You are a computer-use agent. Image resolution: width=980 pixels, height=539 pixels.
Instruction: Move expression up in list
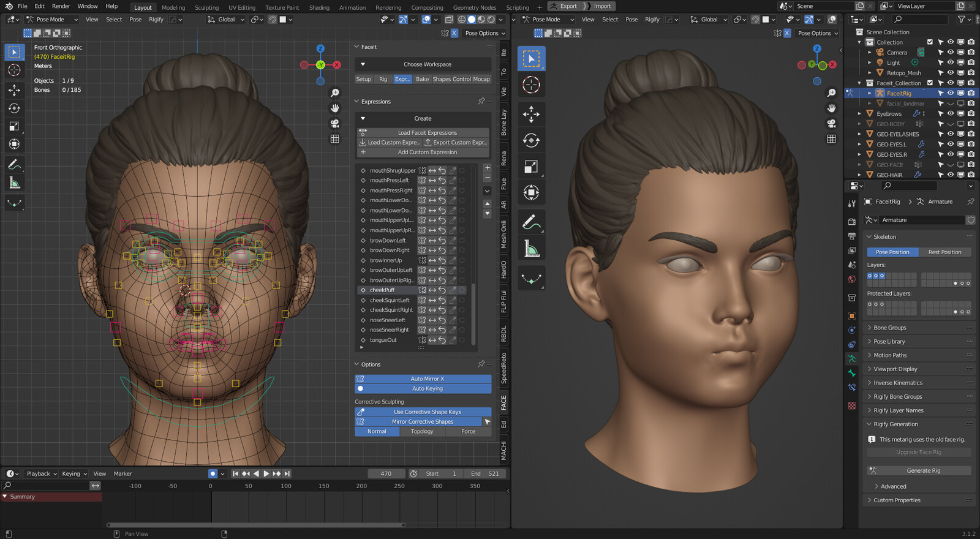[x=488, y=203]
